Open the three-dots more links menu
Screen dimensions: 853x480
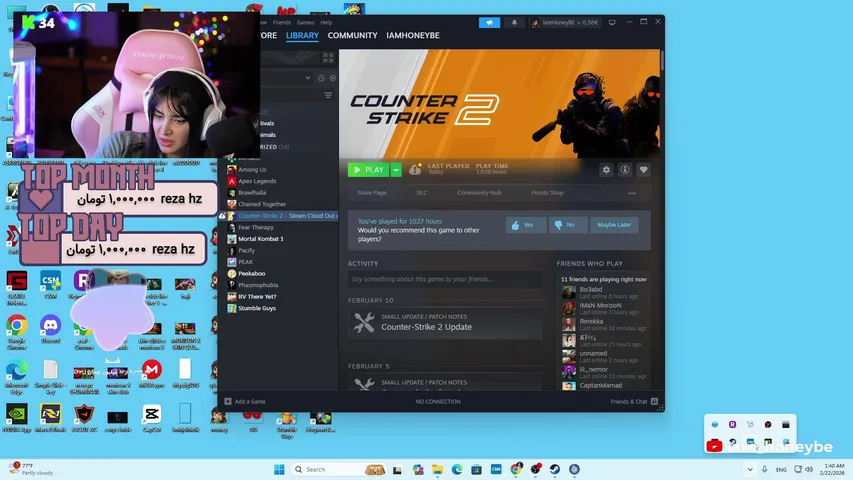[632, 193]
